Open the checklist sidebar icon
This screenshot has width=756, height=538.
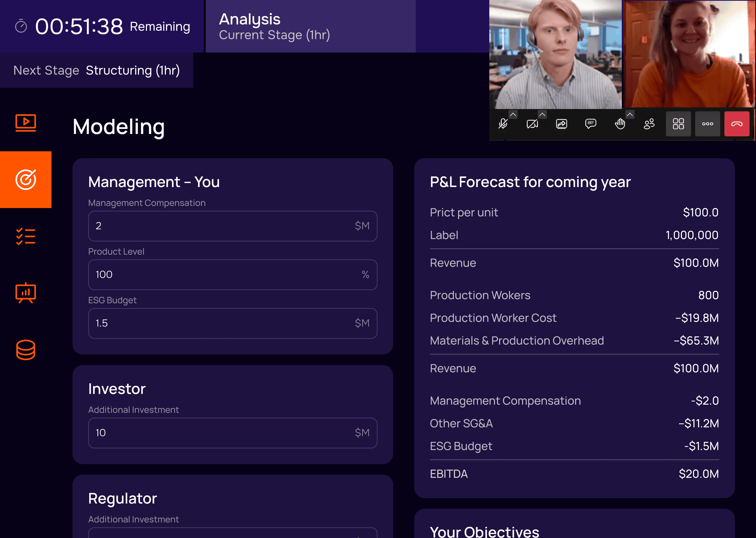tap(25, 236)
